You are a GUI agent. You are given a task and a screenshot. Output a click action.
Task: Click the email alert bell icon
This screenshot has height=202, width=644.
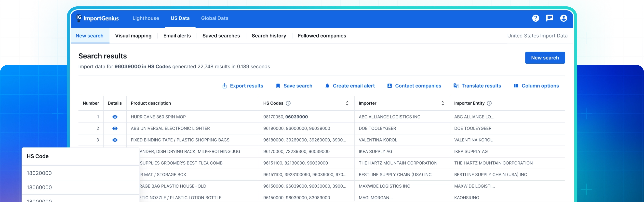[x=327, y=86]
